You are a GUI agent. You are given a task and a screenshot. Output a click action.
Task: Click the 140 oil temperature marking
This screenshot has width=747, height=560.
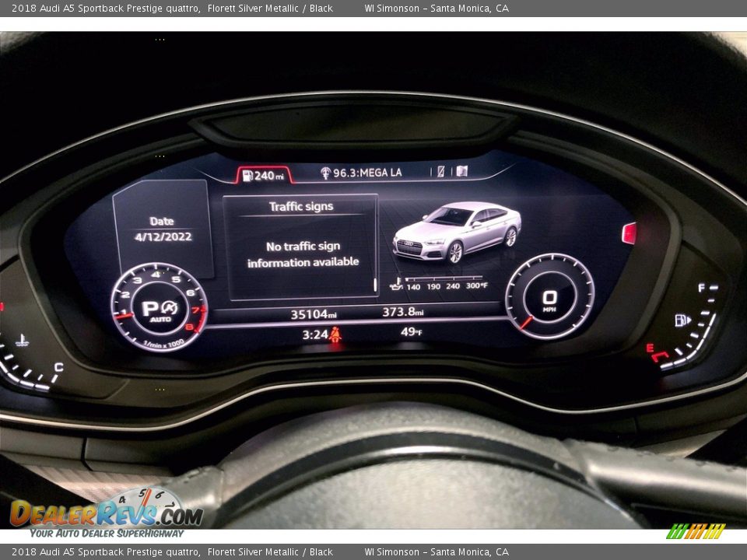click(x=413, y=287)
